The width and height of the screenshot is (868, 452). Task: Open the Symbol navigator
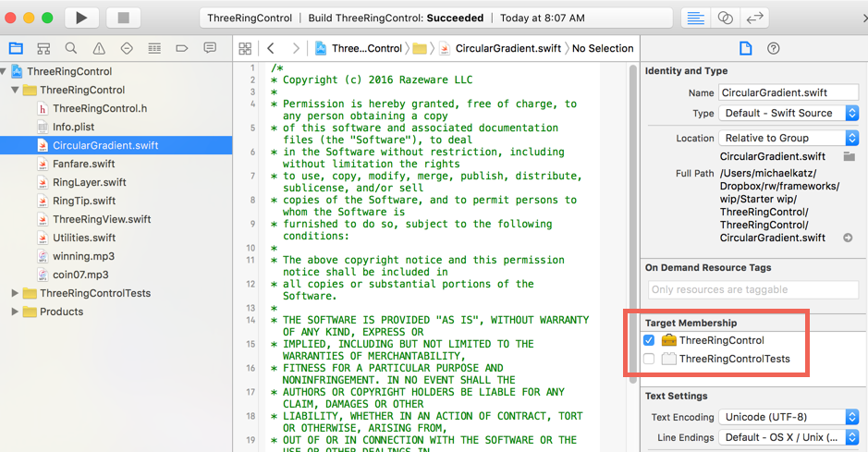pyautogui.click(x=43, y=48)
